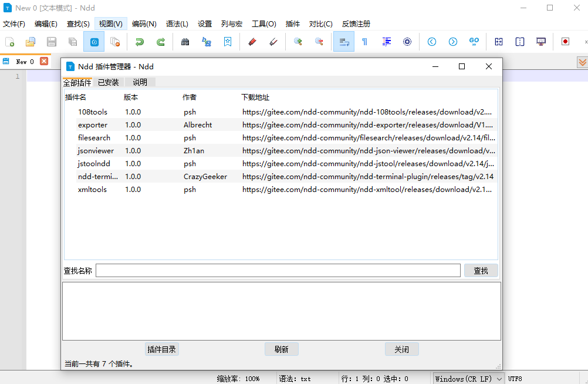
Task: Open the 编辑(E) menu
Action: [46, 24]
